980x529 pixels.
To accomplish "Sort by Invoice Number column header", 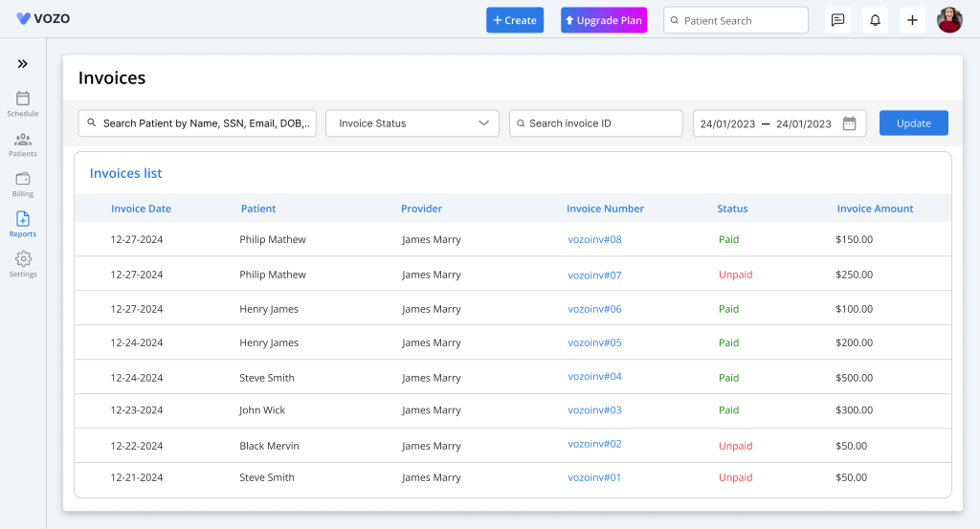I will pos(605,209).
